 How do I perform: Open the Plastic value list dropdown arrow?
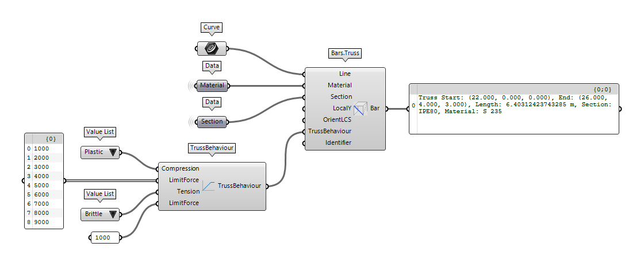pyautogui.click(x=113, y=153)
